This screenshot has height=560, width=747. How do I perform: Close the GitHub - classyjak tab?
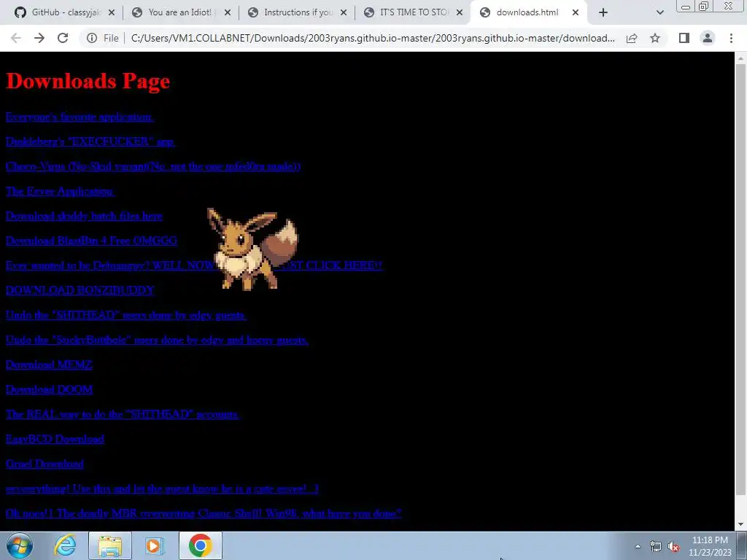[x=112, y=12]
